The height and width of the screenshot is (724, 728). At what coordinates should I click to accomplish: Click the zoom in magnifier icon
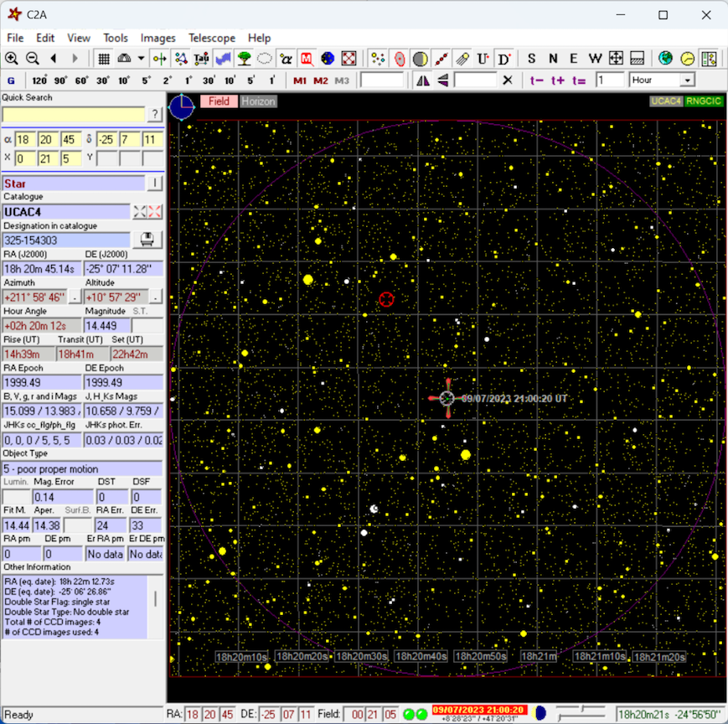pyautogui.click(x=12, y=59)
